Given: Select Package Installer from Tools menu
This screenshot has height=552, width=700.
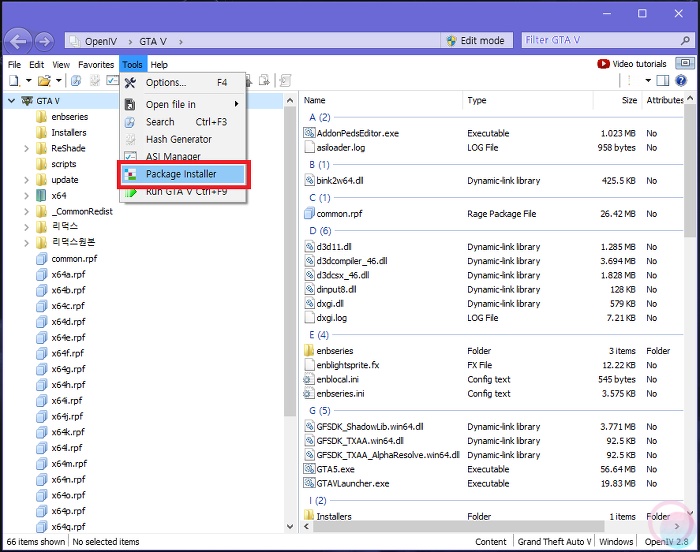Looking at the screenshot, I should pyautogui.click(x=183, y=174).
